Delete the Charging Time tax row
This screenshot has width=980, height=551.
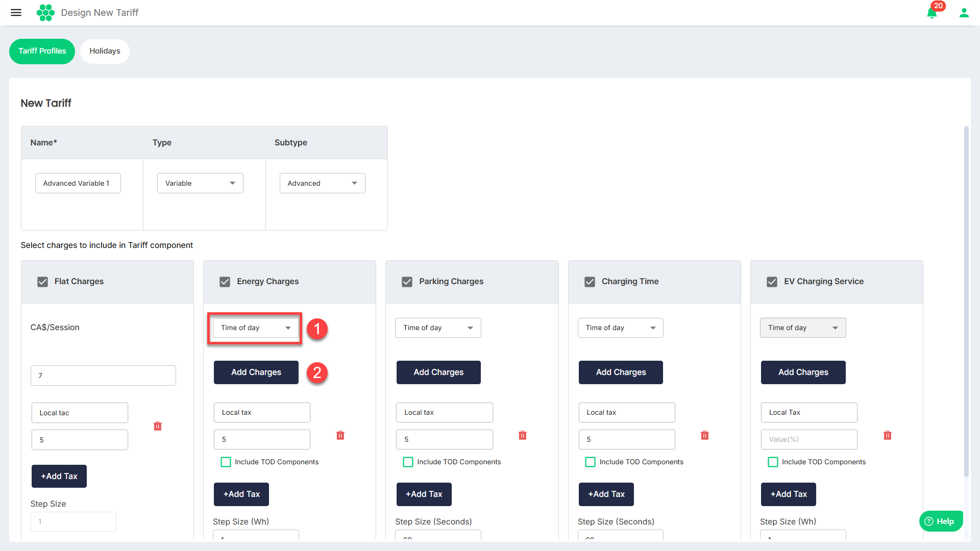pyautogui.click(x=705, y=435)
